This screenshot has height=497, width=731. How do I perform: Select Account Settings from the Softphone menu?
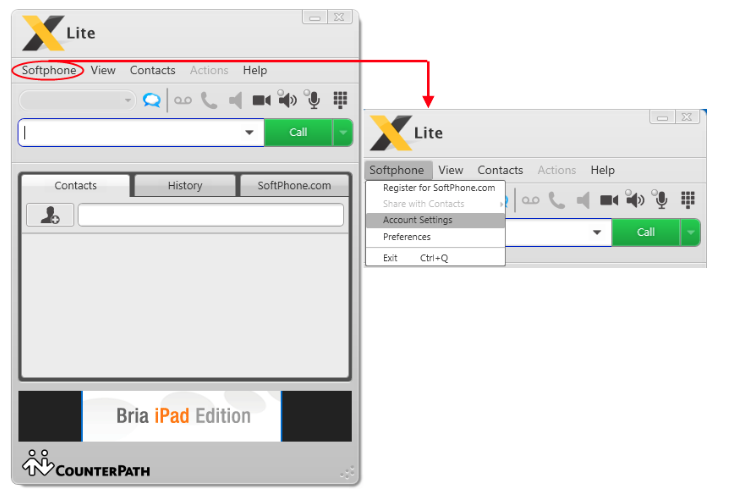(x=436, y=220)
